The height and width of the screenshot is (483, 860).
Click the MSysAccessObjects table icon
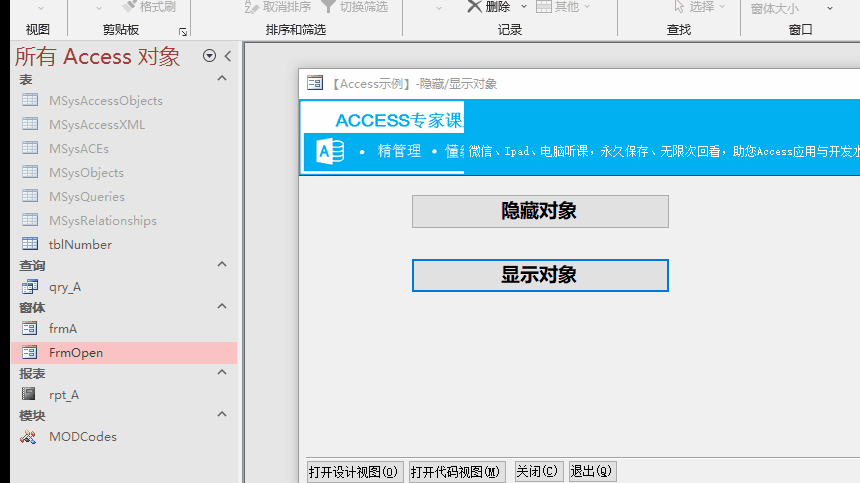pyautogui.click(x=30, y=100)
